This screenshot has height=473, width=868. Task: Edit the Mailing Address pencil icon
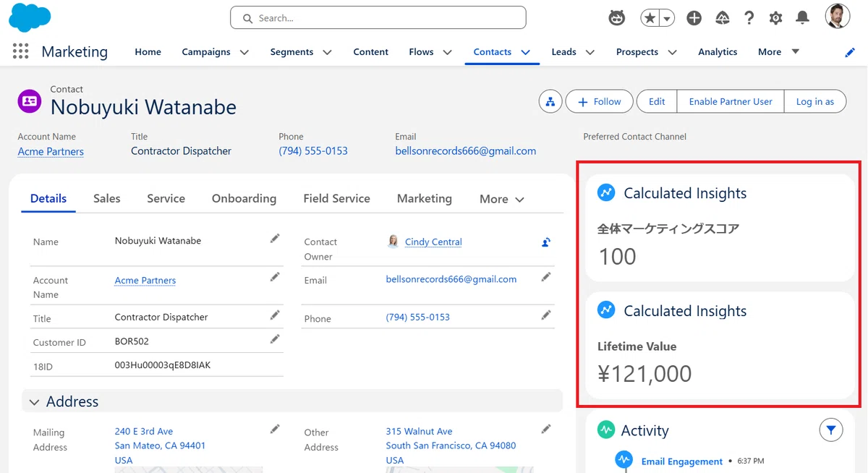275,429
